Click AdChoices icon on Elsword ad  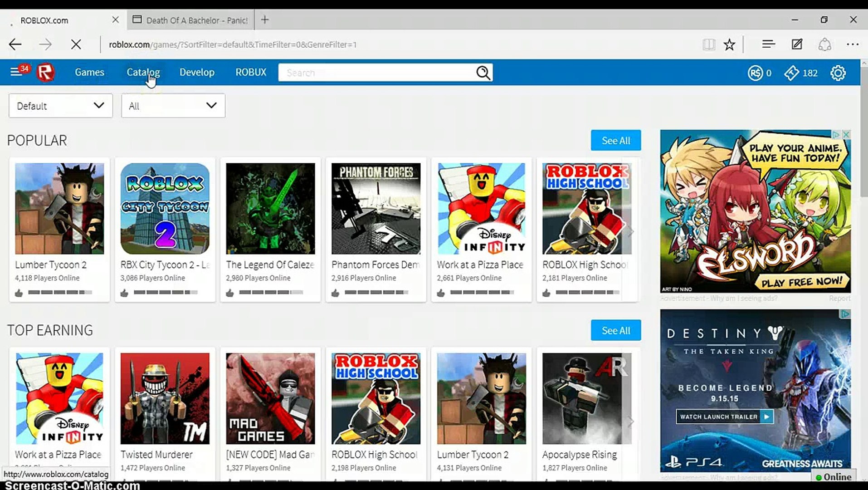click(x=837, y=134)
